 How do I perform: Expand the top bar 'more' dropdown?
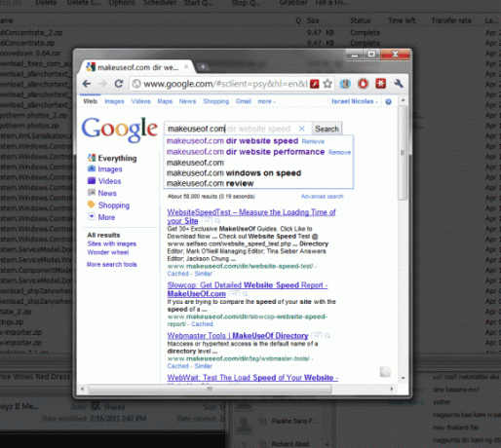tap(266, 101)
